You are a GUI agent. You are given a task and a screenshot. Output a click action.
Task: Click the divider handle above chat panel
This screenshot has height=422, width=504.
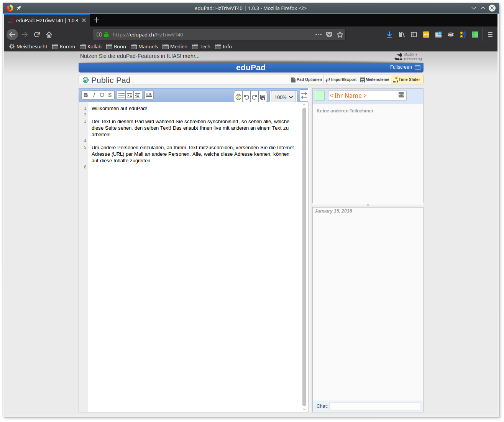pos(368,205)
